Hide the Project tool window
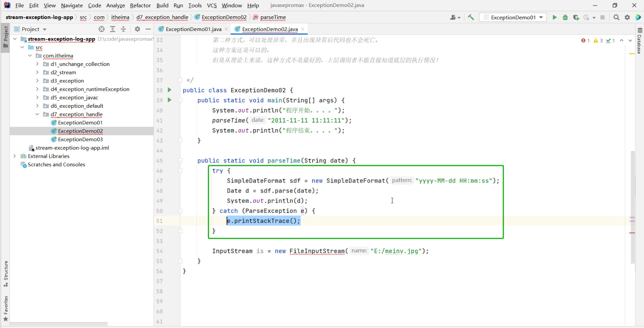 pyautogui.click(x=148, y=29)
